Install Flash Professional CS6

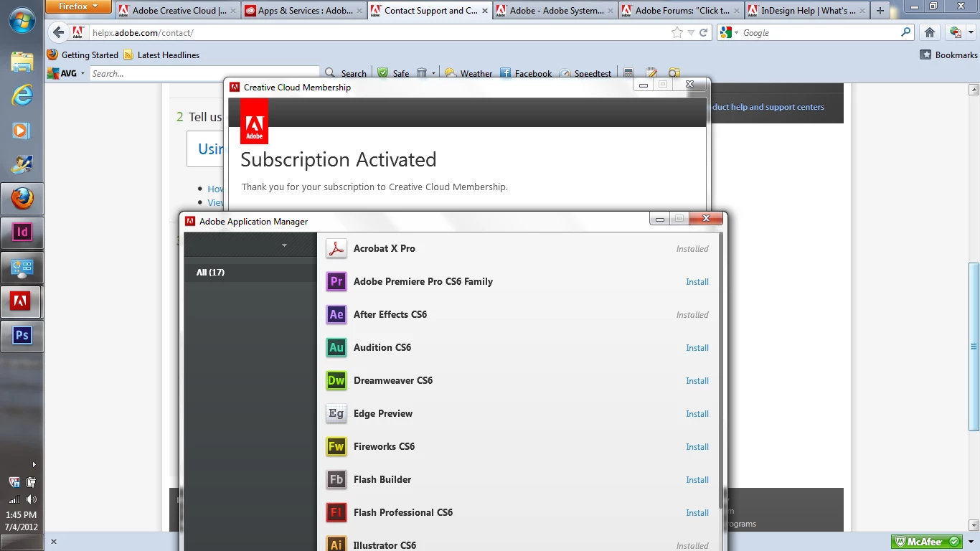[697, 513]
